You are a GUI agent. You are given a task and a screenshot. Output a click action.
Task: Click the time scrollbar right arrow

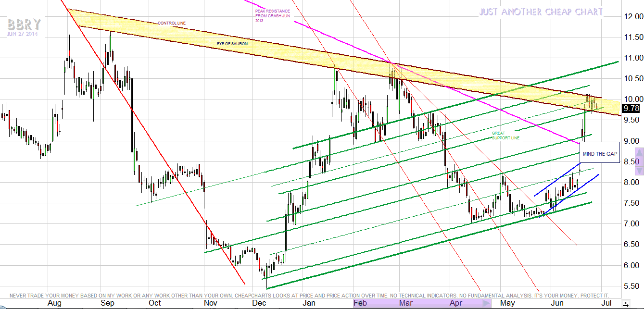487,303
